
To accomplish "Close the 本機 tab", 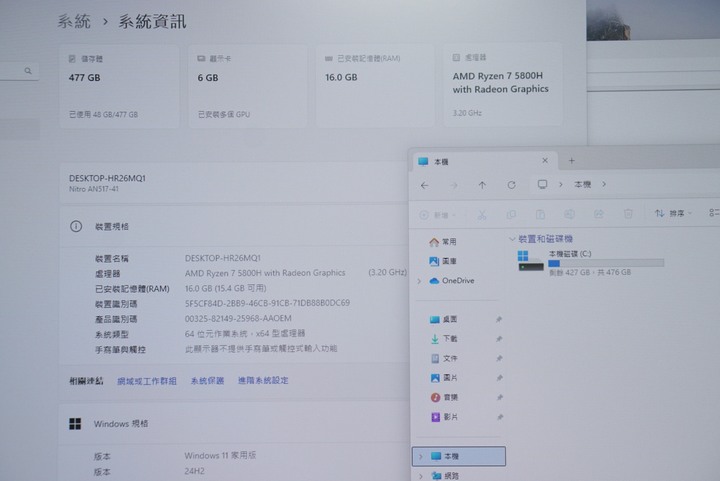I will [545, 161].
